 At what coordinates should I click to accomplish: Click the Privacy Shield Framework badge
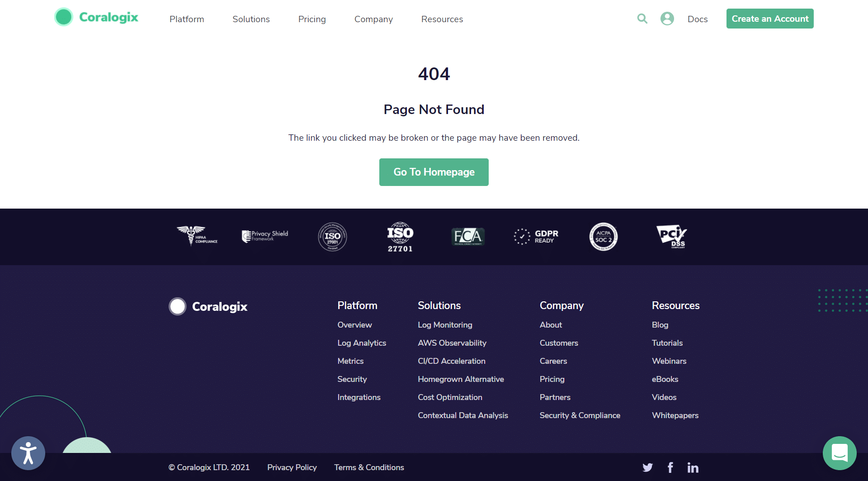click(265, 236)
